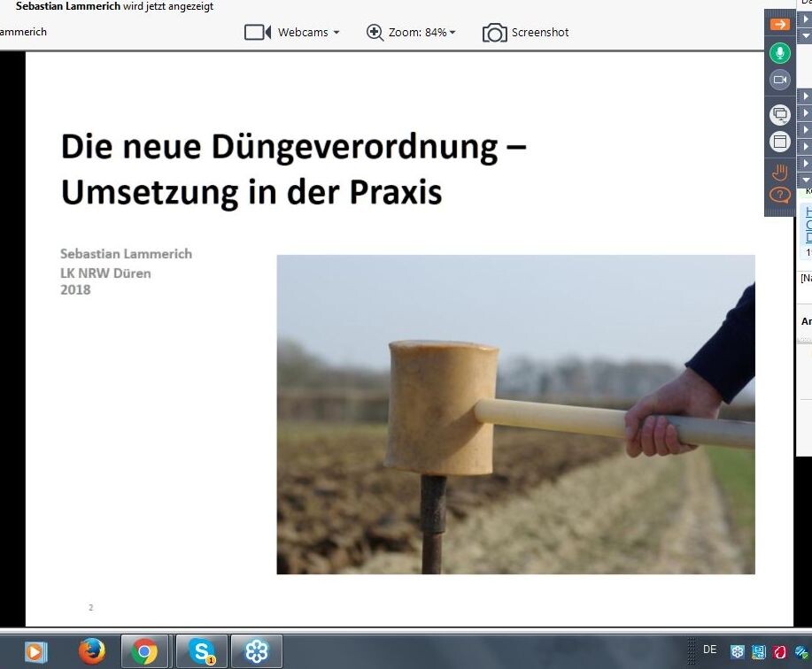812x669 pixels.
Task: Open Firefox from the taskbar
Action: point(91,652)
